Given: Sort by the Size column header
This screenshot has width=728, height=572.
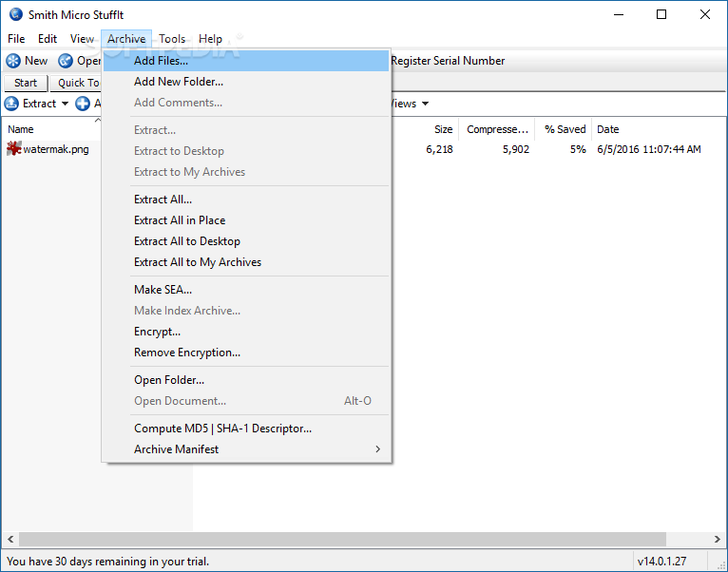Looking at the screenshot, I should click(x=425, y=129).
